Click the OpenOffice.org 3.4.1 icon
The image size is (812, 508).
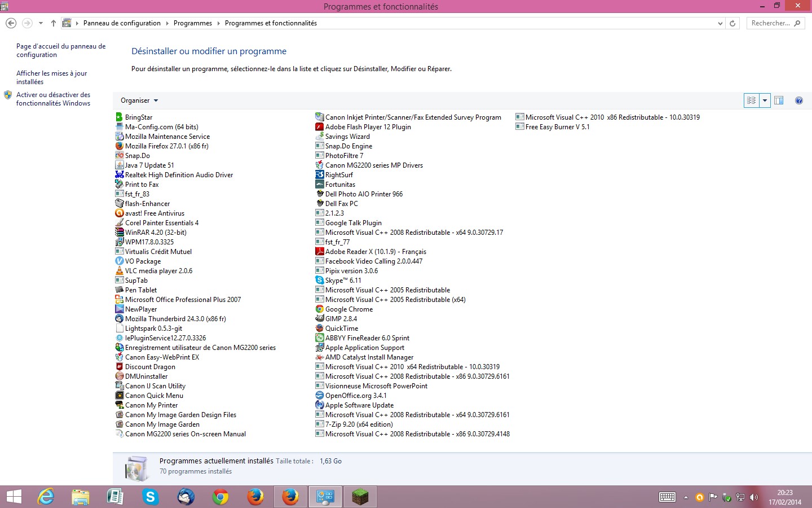[319, 396]
